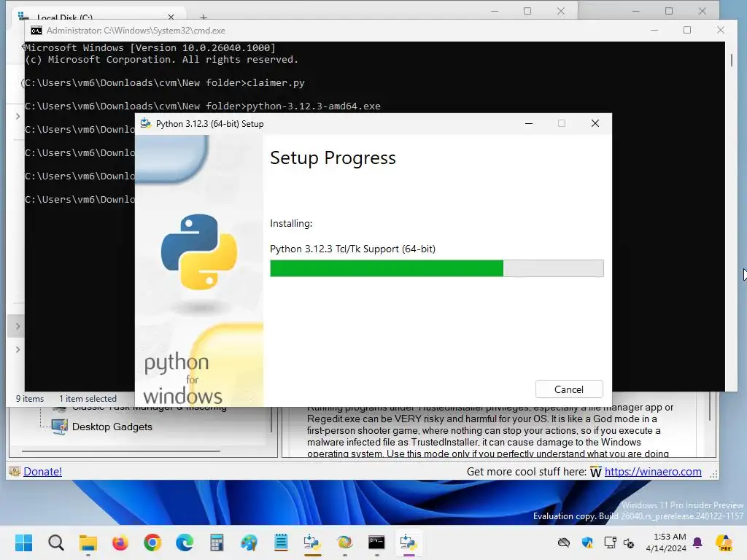Click the Winaero W logo icon
This screenshot has height=560, width=747.
point(595,472)
